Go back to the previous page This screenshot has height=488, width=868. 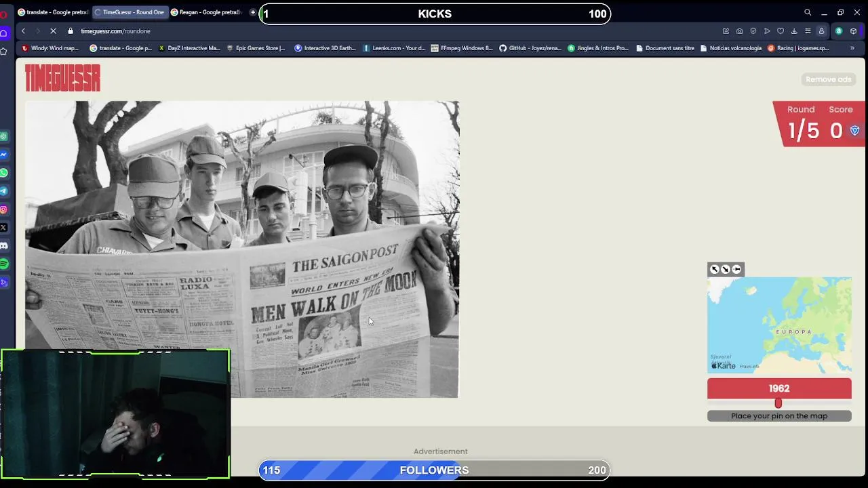coord(23,31)
